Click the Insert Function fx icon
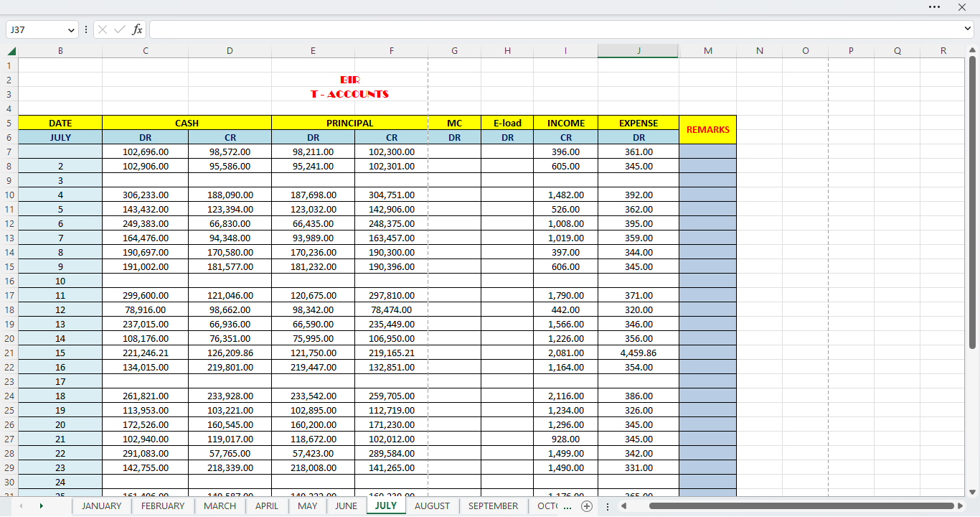 [137, 29]
